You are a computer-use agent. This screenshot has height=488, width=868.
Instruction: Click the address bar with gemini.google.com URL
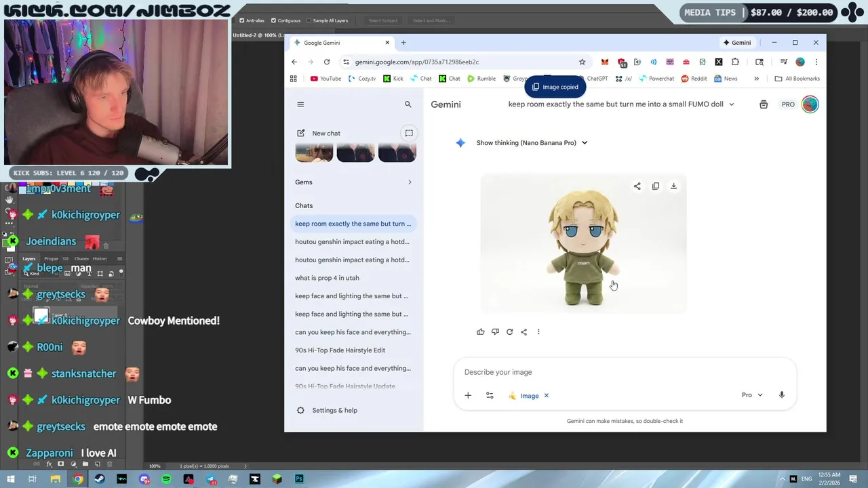click(x=461, y=62)
